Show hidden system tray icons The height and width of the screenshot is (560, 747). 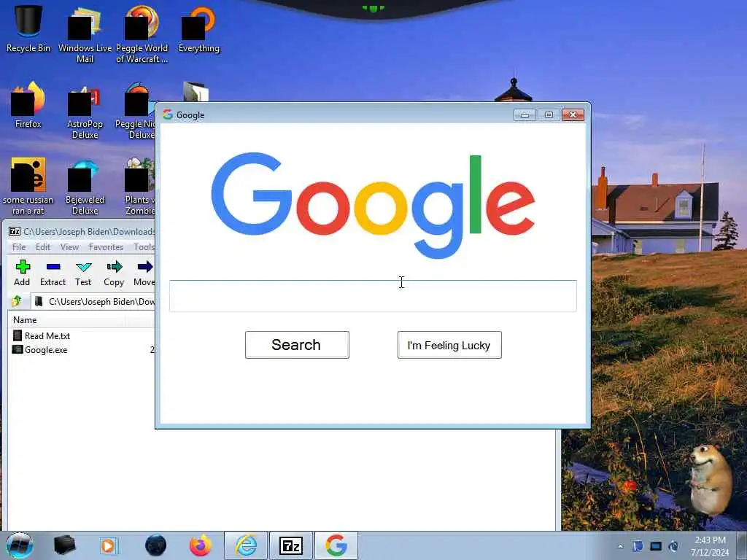coord(620,546)
